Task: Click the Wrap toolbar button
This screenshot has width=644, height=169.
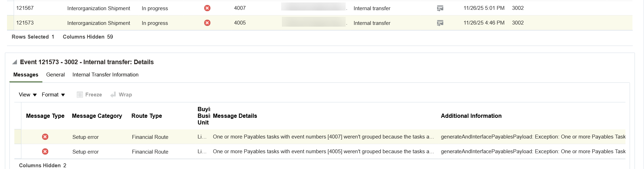Action: coord(121,95)
